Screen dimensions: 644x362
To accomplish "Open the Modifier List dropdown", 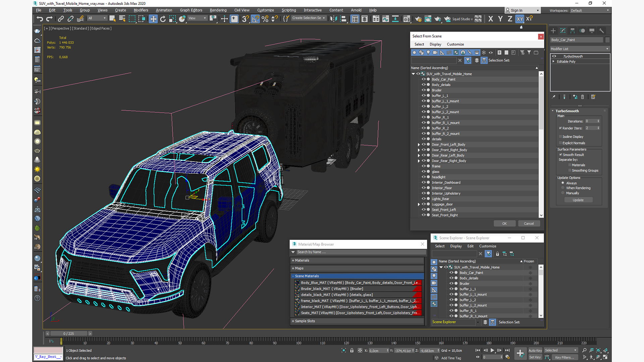I will click(580, 49).
